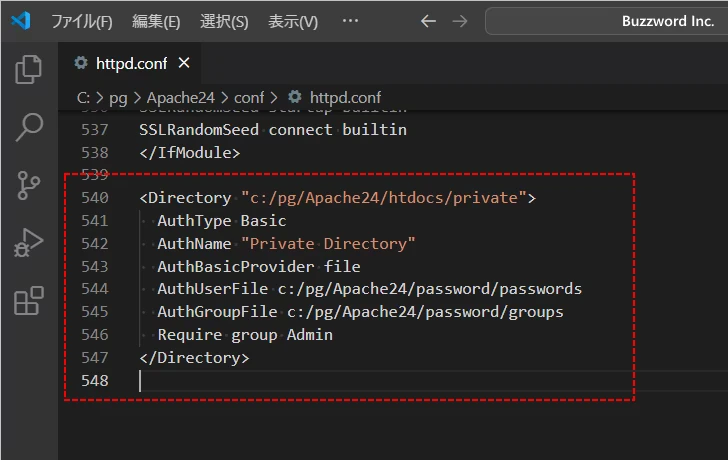This screenshot has width=728, height=460.
Task: Open the ファイル(F) menu
Action: [x=81, y=21]
